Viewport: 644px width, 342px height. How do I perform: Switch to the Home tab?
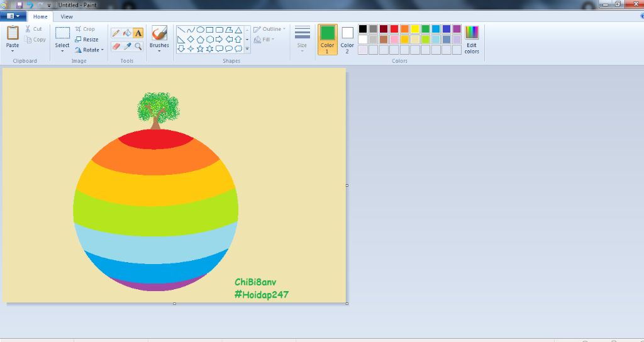point(40,16)
